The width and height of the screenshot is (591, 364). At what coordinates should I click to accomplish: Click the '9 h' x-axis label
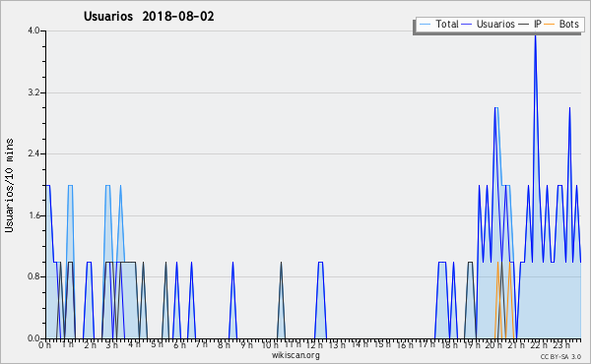247,344
